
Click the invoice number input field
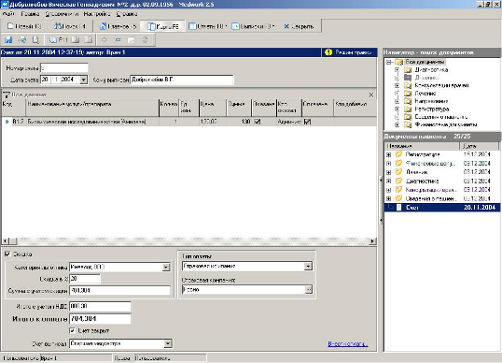(64, 68)
